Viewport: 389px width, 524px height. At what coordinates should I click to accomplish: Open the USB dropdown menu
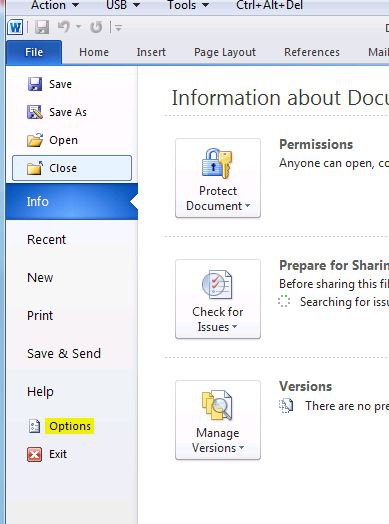pos(123,5)
